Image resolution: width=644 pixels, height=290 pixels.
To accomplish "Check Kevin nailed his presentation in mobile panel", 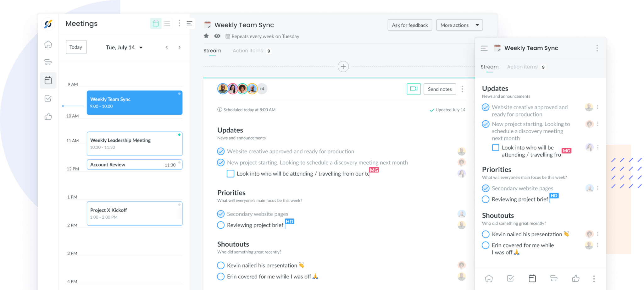I will pos(486,234).
